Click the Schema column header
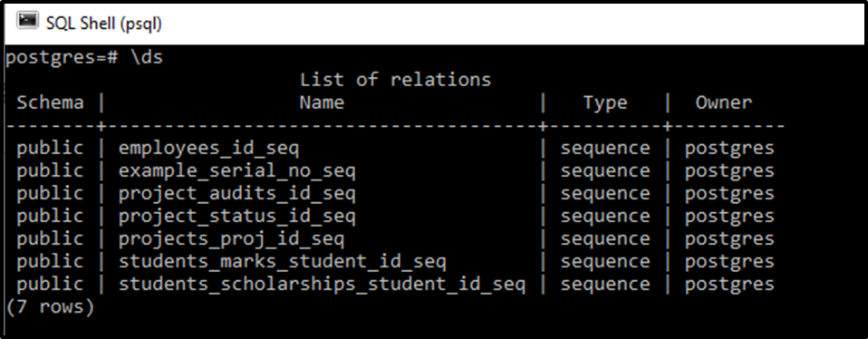The height and width of the screenshot is (339, 868). (x=51, y=102)
